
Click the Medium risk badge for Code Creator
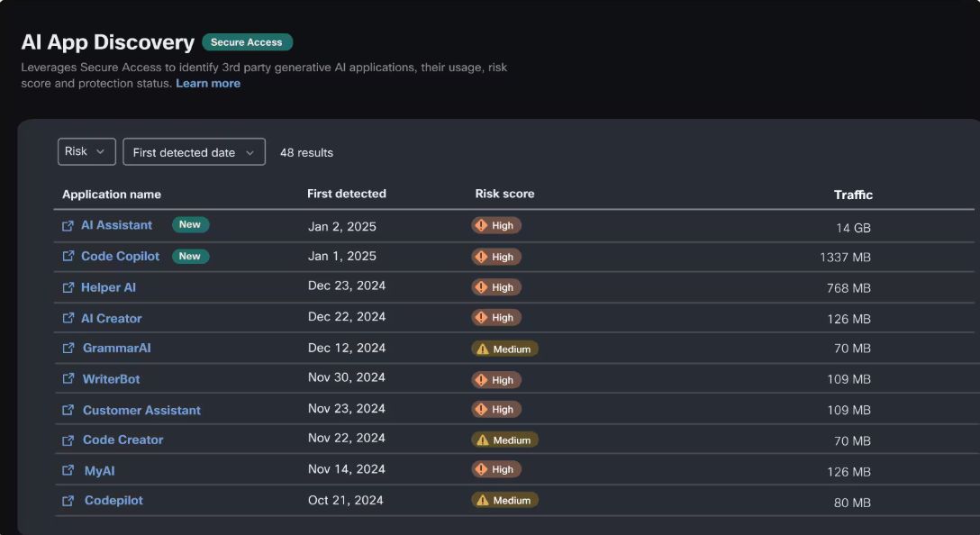[504, 440]
